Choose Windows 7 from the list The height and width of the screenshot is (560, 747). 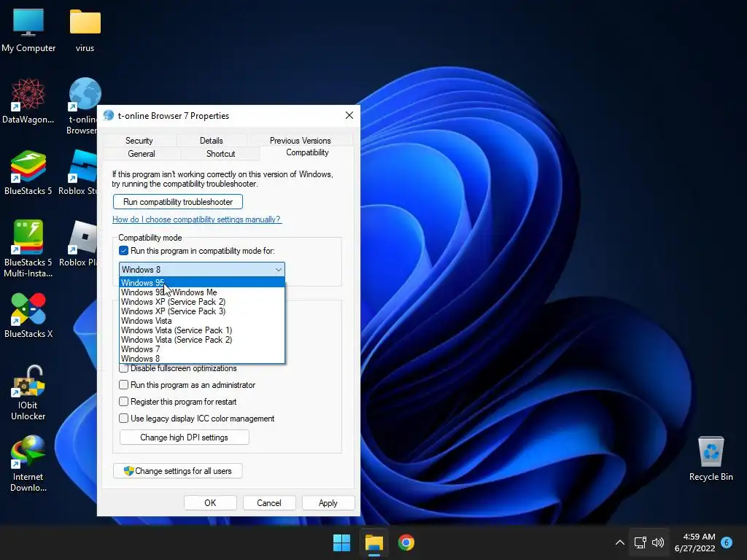(202, 349)
